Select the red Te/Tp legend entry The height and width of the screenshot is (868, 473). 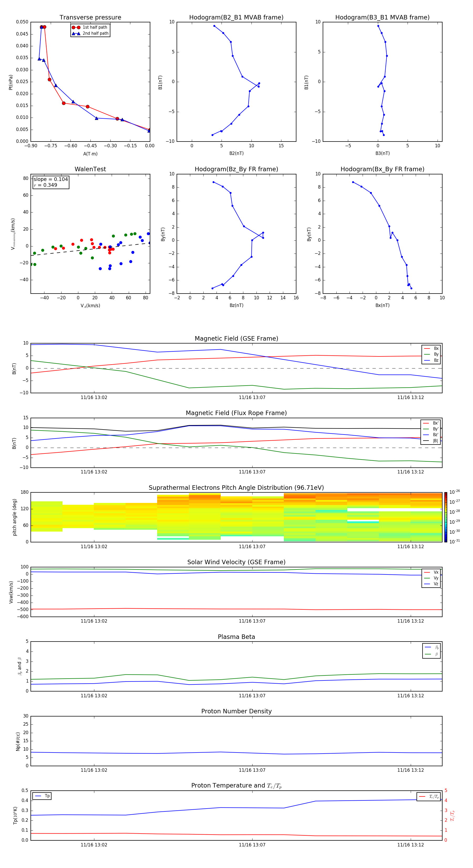[429, 796]
